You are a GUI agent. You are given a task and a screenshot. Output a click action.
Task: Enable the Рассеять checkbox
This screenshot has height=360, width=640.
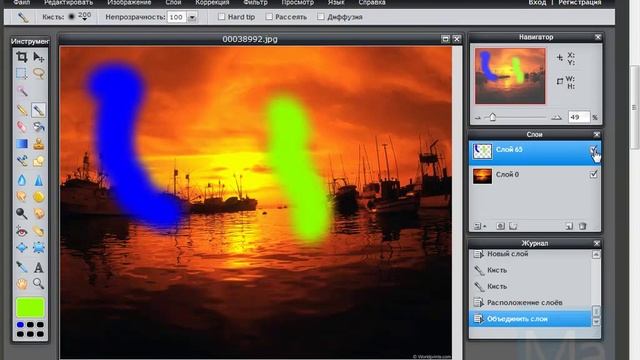click(269, 17)
